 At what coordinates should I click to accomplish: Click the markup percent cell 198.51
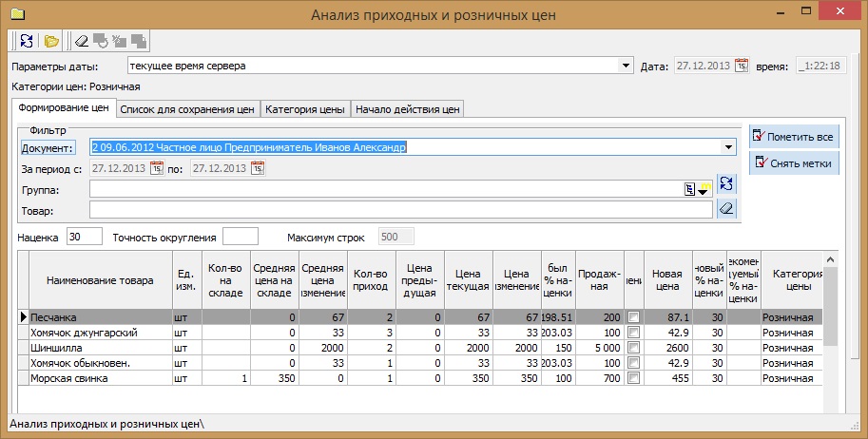click(558, 317)
